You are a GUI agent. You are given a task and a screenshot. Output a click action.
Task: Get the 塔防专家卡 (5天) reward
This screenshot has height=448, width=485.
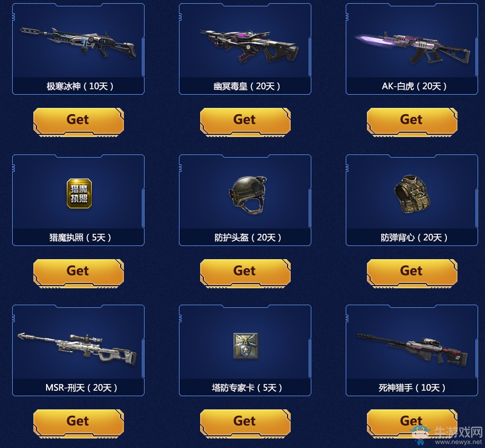point(245,423)
